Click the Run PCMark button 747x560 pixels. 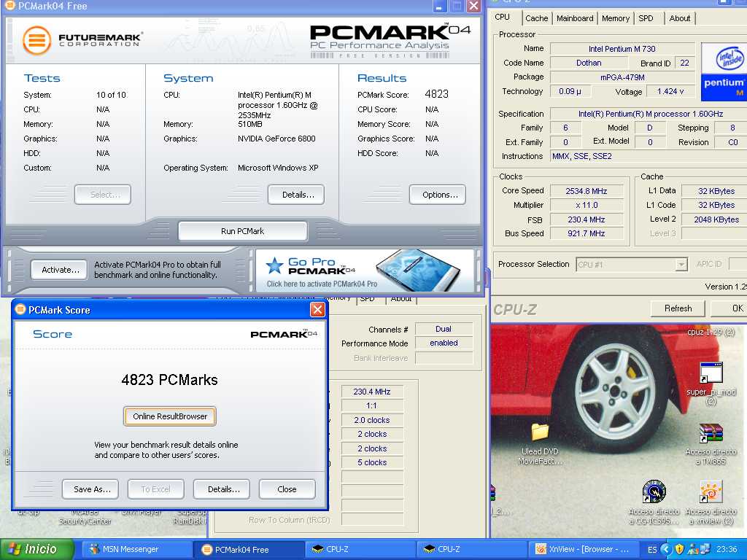coord(242,231)
